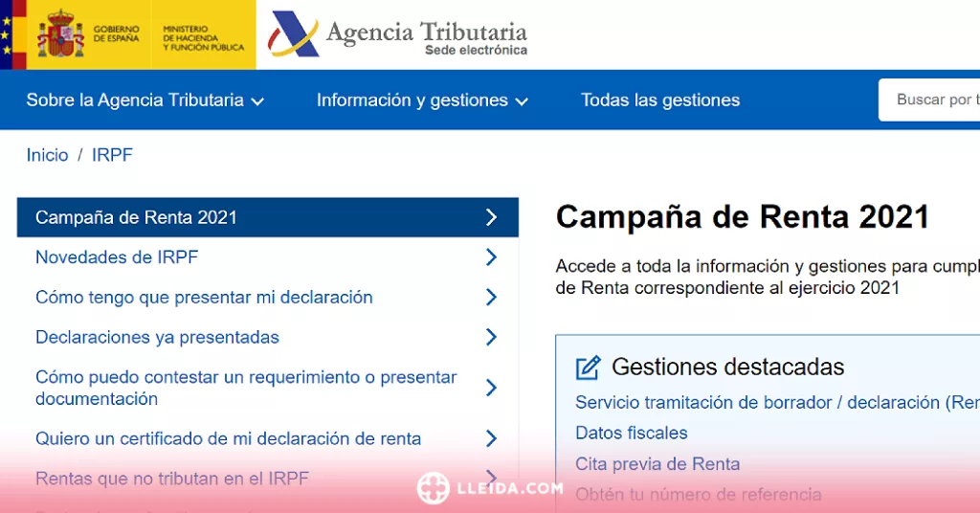Open Cita previa de Renta link

pos(657,463)
